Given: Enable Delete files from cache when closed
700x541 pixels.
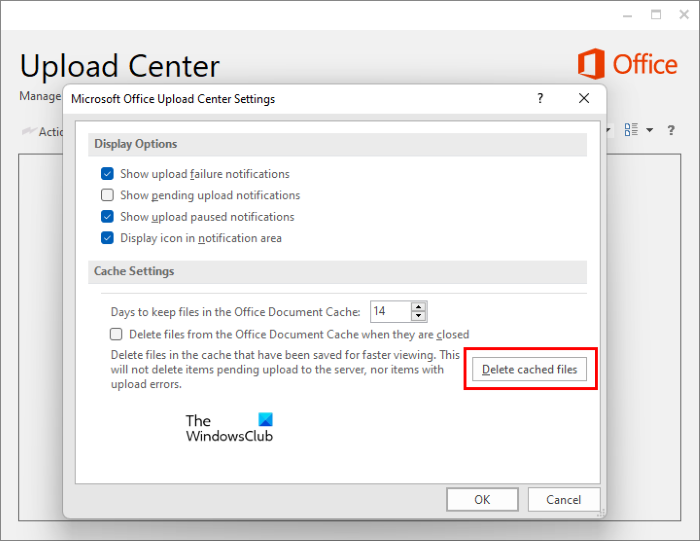Looking at the screenshot, I should 116,334.
